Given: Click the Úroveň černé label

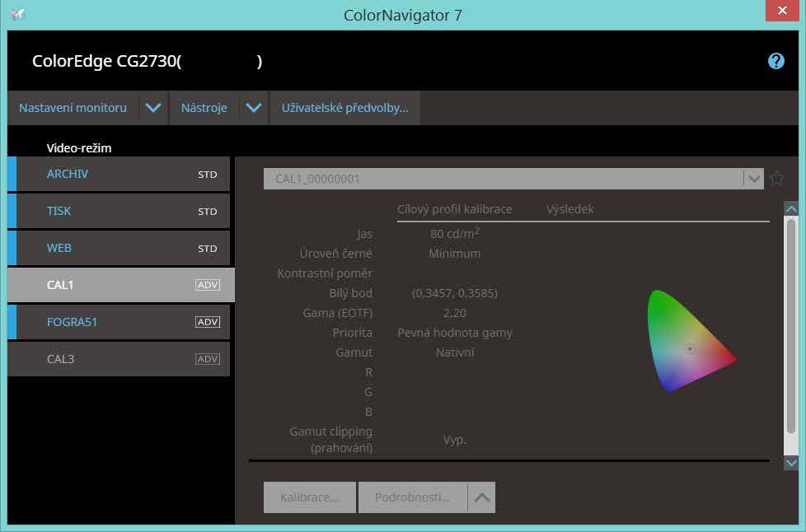Looking at the screenshot, I should click(x=336, y=254).
